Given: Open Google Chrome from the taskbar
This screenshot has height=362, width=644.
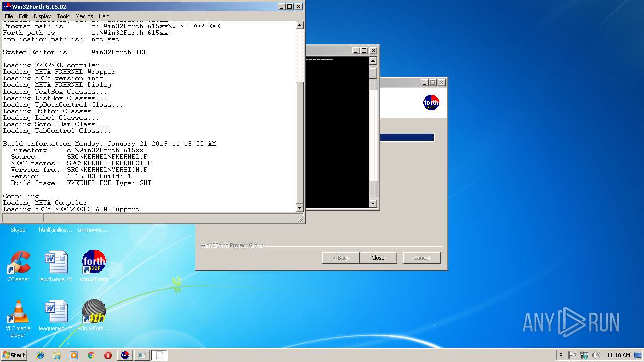Looking at the screenshot, I should point(91,355).
